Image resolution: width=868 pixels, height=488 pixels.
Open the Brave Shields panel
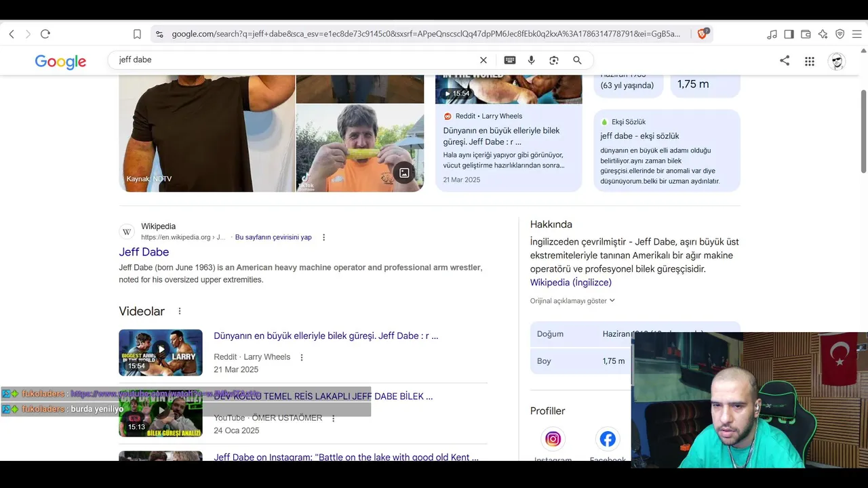click(703, 33)
